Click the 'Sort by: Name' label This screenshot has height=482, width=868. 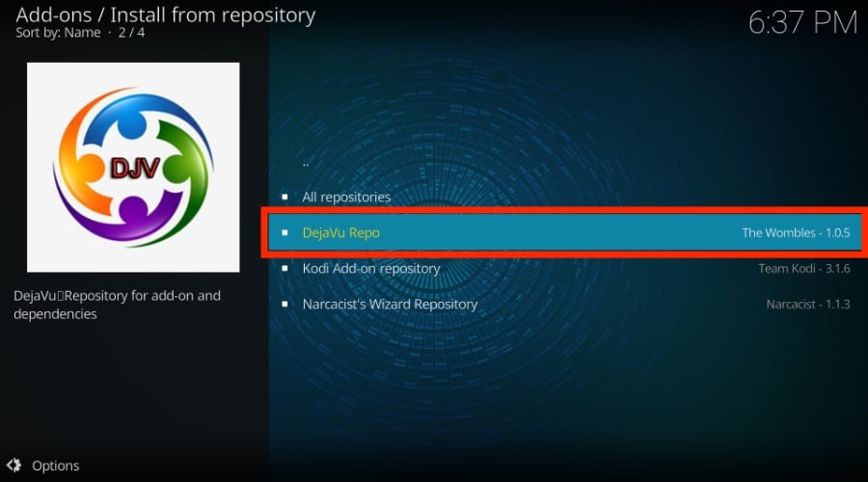point(58,33)
